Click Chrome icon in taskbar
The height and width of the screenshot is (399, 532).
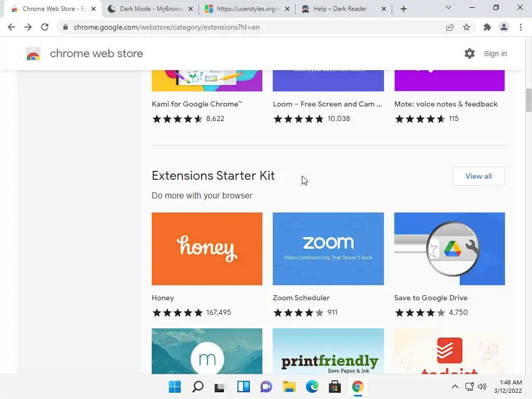pyautogui.click(x=357, y=387)
